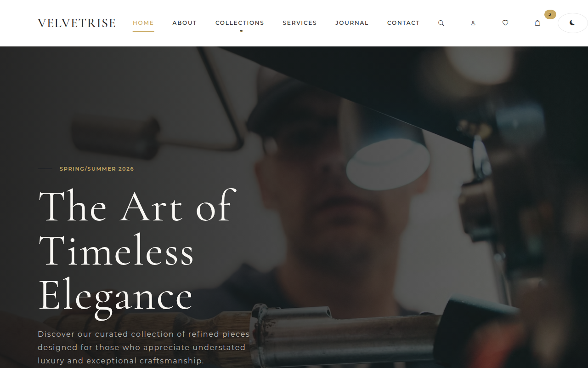Expand the small arrow under Collections
588x368 pixels.
[241, 30]
